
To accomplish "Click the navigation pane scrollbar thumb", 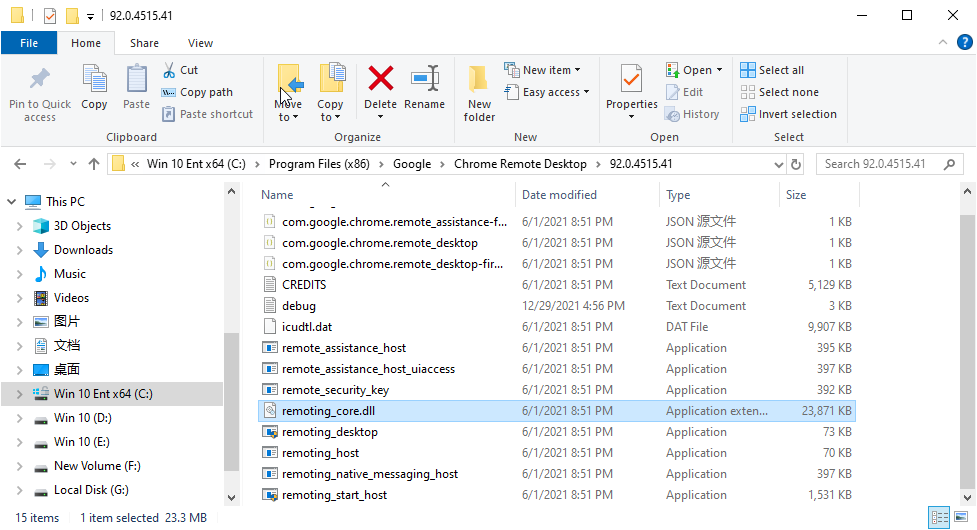I will (x=231, y=402).
